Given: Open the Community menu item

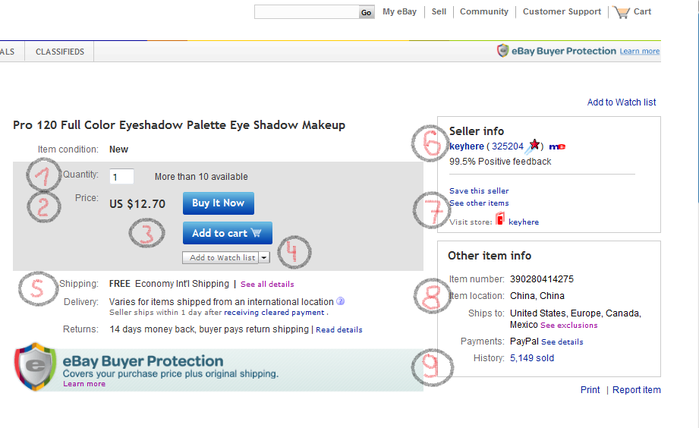Looking at the screenshot, I should [484, 12].
